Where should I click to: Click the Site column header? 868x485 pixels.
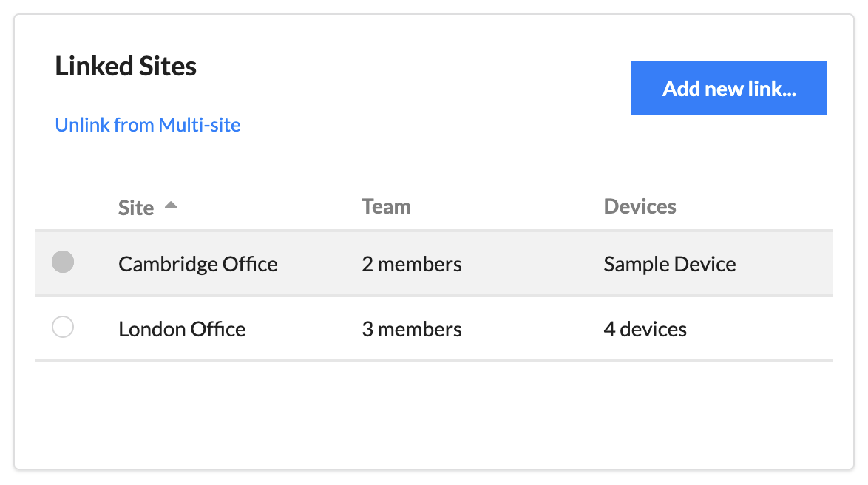click(x=136, y=208)
